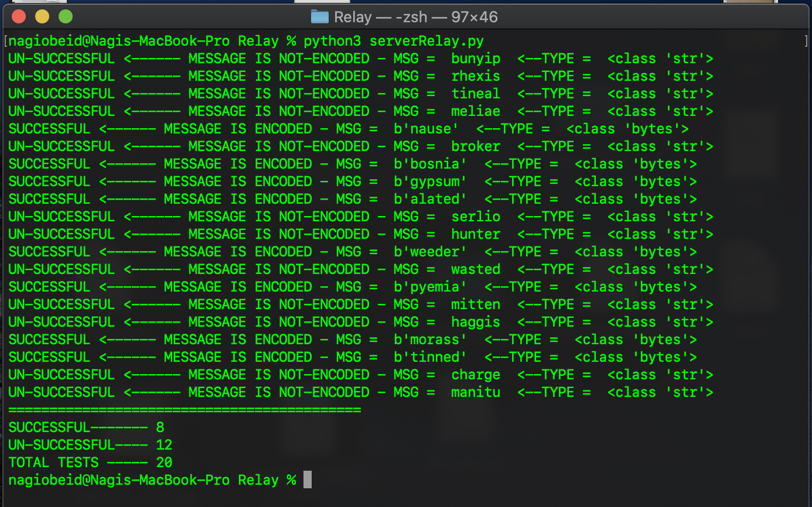
Task: Click the block cursor at the last prompt
Action: pyautogui.click(x=307, y=480)
